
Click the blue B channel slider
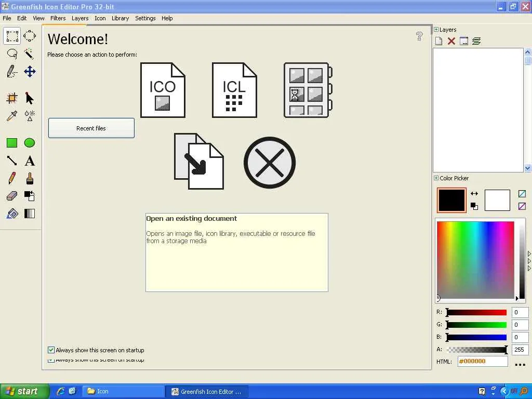click(477, 337)
